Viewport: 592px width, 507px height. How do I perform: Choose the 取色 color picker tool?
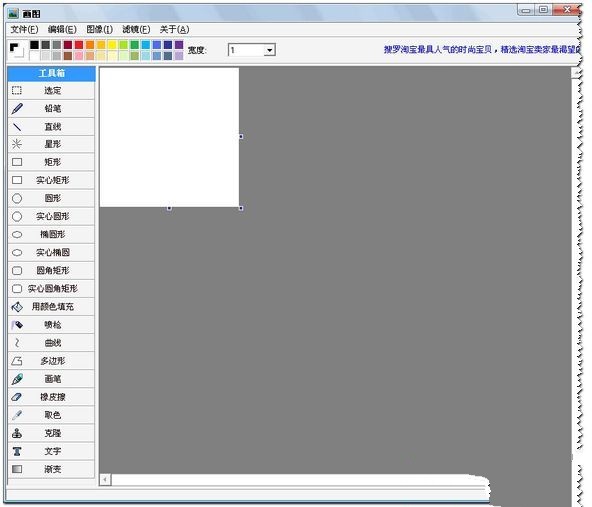tap(51, 415)
